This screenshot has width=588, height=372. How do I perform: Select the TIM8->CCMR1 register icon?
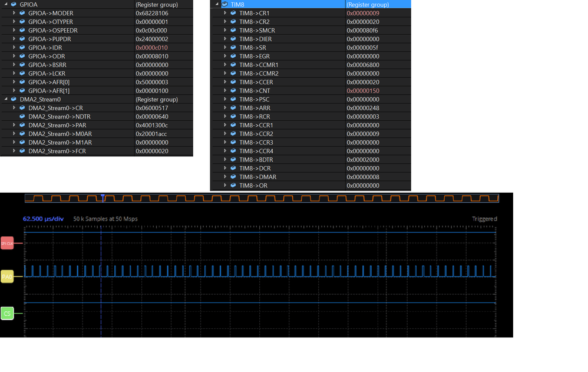tap(232, 65)
